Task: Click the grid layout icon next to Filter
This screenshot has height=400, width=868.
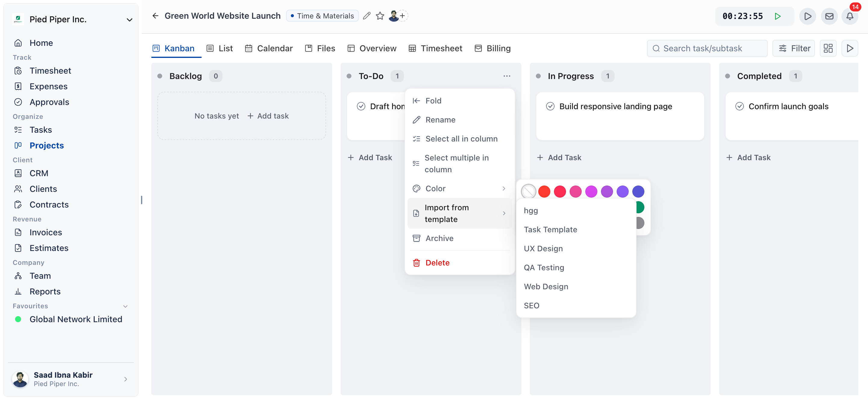Action: pyautogui.click(x=828, y=48)
